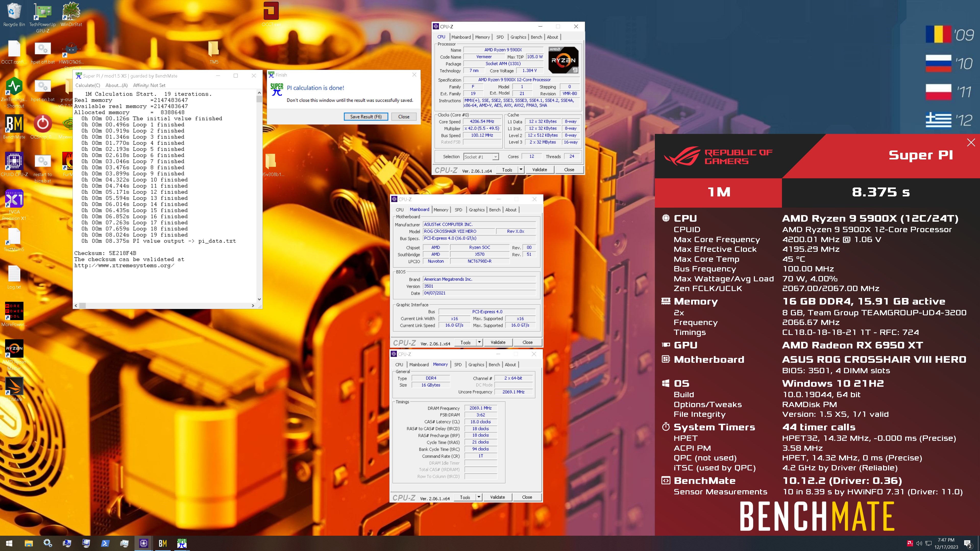Select the hpet on.bat file icon
980x551 pixels.
click(x=43, y=90)
